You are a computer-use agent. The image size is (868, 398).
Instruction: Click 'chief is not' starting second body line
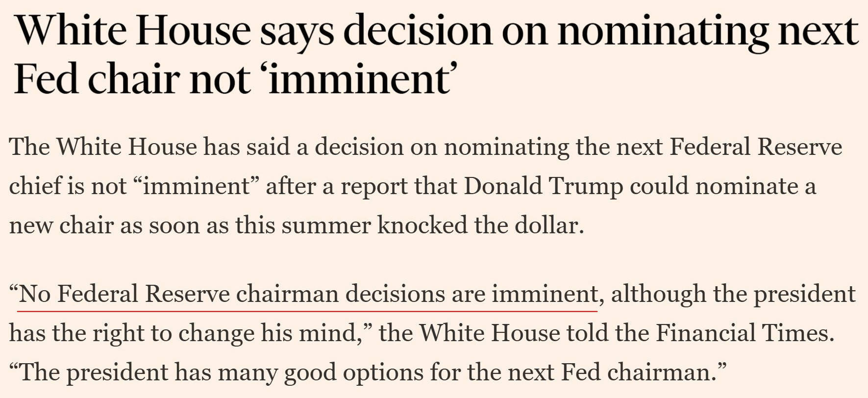click(x=68, y=186)
